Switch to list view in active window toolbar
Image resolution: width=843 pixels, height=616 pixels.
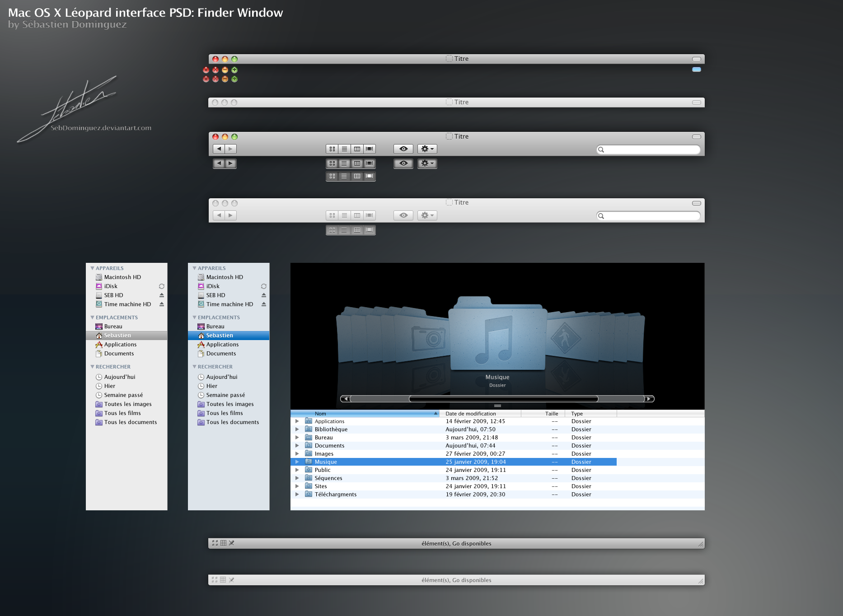(x=345, y=149)
